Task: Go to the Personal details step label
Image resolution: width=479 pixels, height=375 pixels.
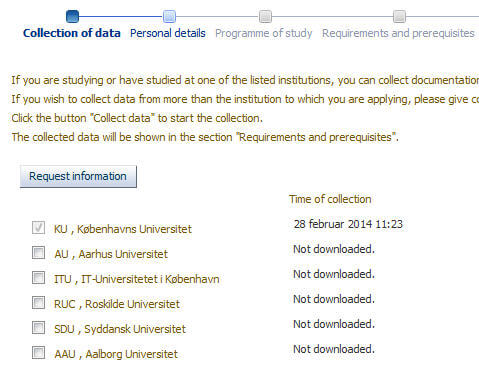Action: [x=168, y=33]
